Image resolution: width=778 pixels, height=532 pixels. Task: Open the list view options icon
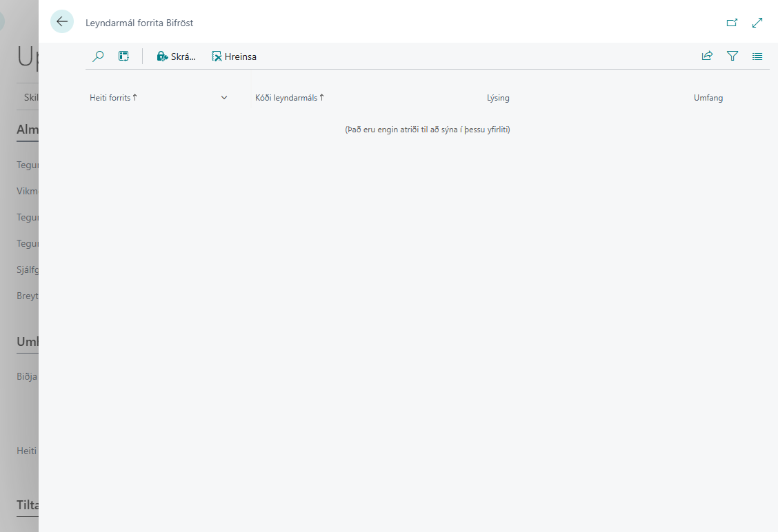click(x=757, y=57)
